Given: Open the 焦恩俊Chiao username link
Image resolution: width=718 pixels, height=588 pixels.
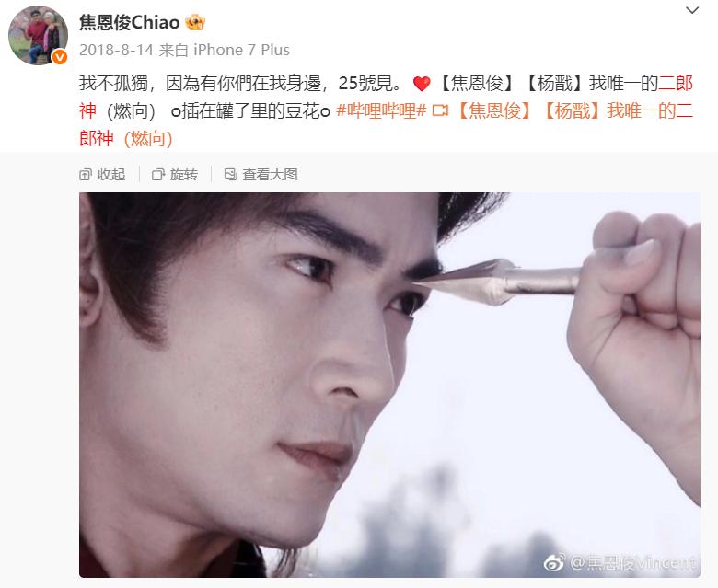Looking at the screenshot, I should pyautogui.click(x=129, y=22).
